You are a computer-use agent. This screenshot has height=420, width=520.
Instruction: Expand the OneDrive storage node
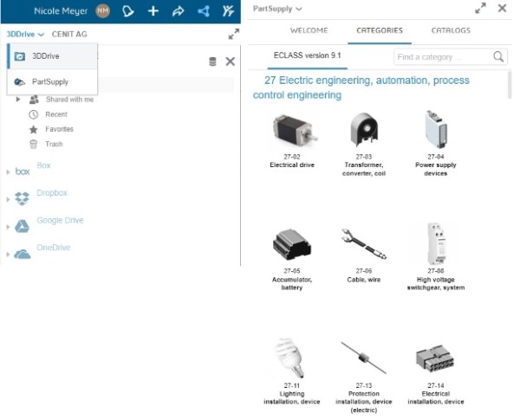pyautogui.click(x=8, y=255)
